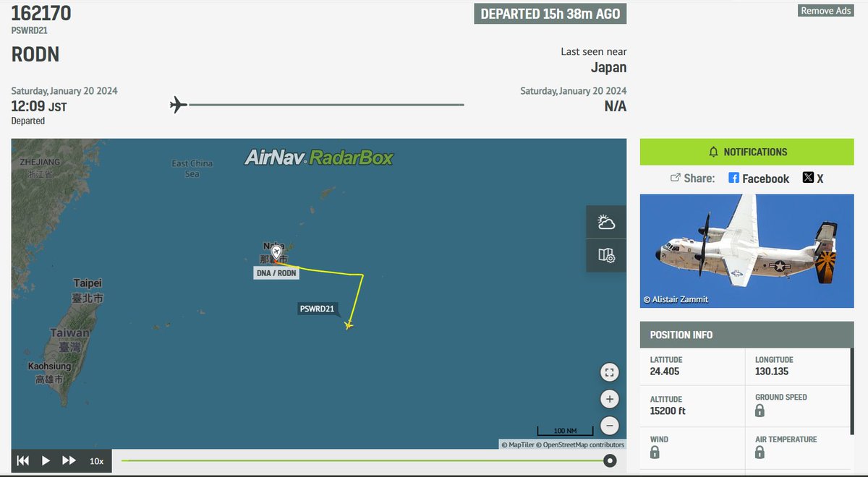Click the Kaohsiung city label on map
The image size is (868, 477).
pyautogui.click(x=49, y=366)
